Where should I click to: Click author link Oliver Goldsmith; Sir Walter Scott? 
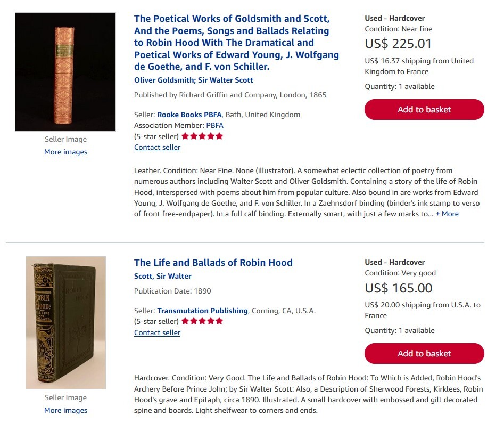click(x=193, y=80)
